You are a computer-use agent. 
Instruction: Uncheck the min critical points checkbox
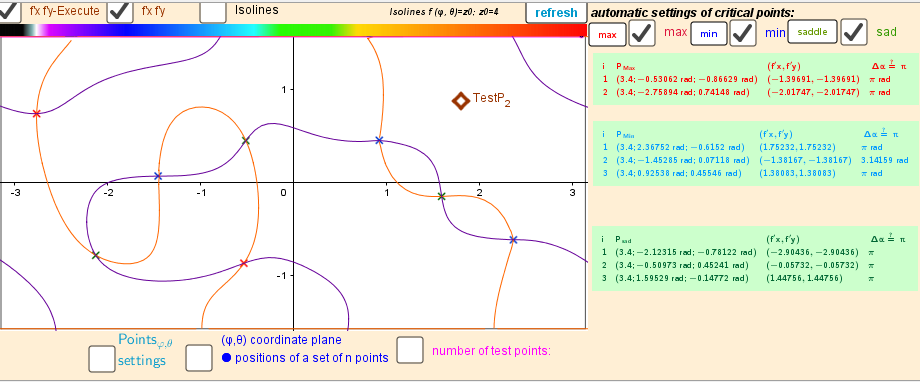[743, 33]
